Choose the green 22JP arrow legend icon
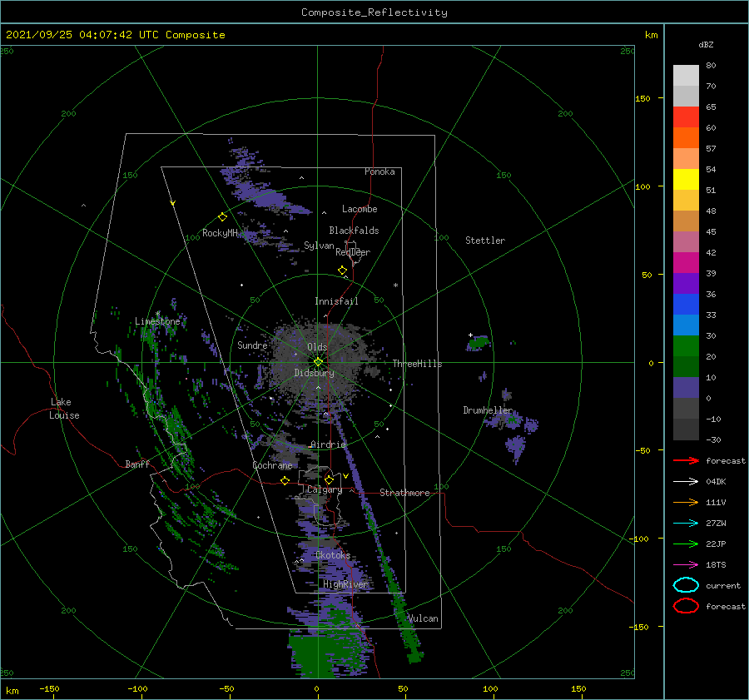 (686, 544)
